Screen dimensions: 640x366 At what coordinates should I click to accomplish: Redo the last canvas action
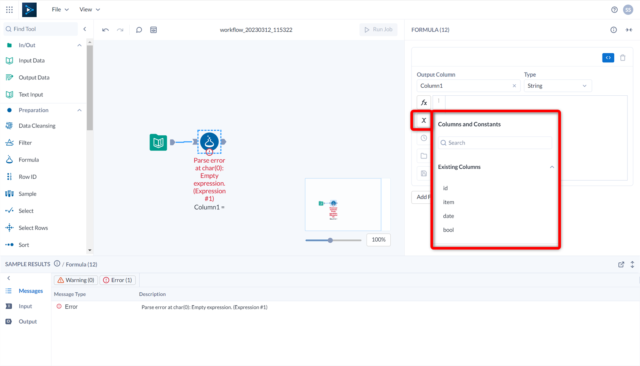(120, 30)
